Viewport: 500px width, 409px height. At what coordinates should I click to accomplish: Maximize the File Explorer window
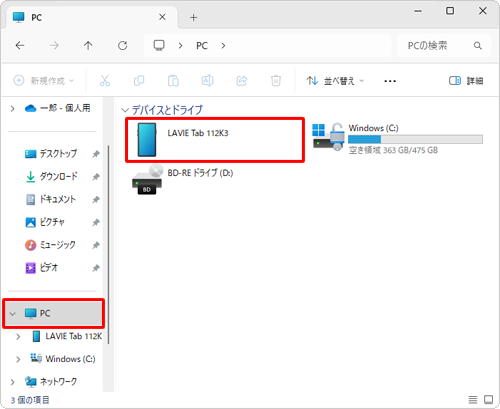(x=450, y=11)
